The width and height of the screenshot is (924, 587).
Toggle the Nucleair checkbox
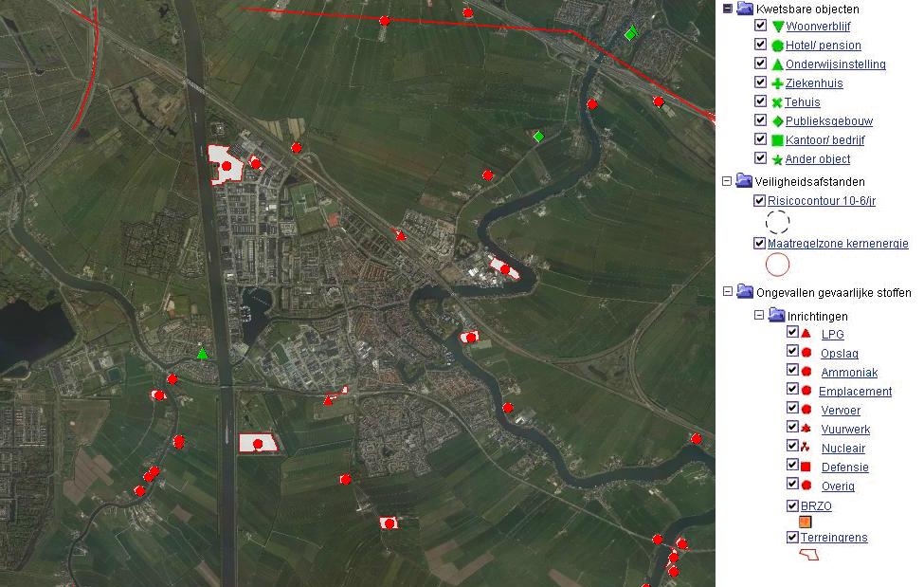point(792,446)
